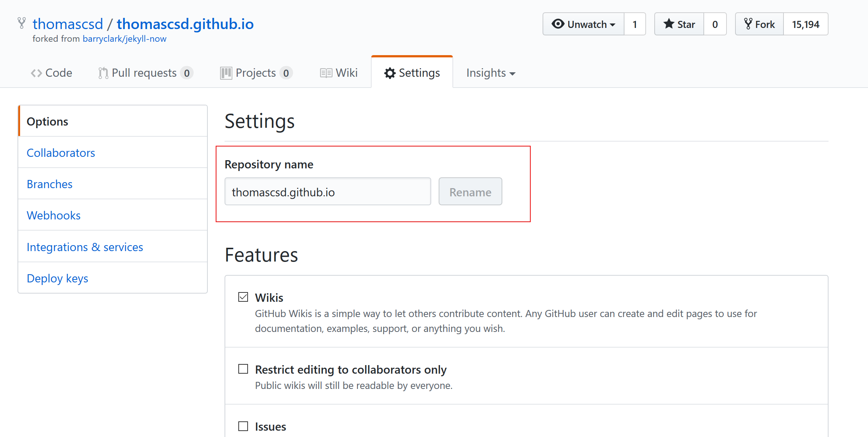The width and height of the screenshot is (868, 437).
Task: Enable the Issues checkbox
Action: (243, 426)
